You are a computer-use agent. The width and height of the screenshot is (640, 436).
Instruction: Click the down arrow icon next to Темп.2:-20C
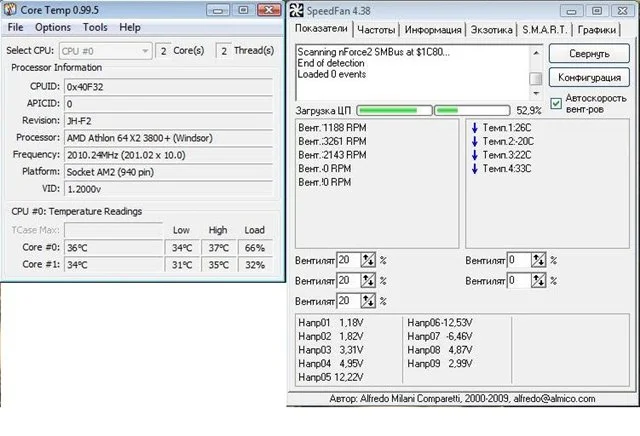point(474,141)
